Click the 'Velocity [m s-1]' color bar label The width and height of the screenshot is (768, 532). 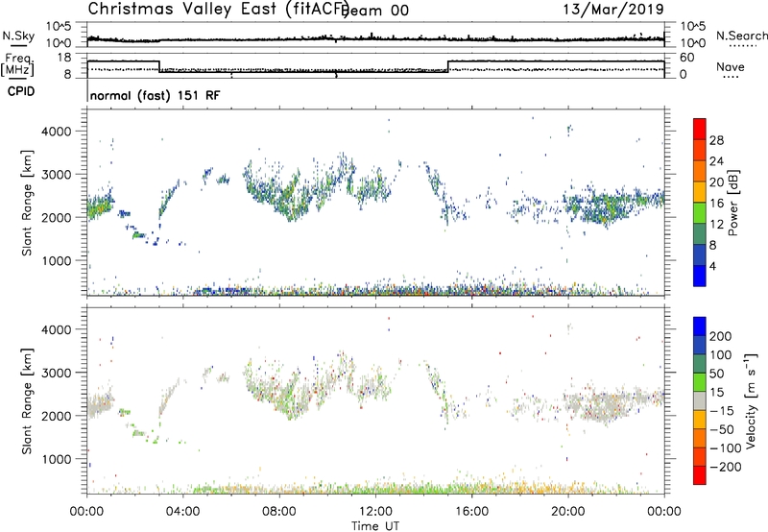tap(752, 401)
